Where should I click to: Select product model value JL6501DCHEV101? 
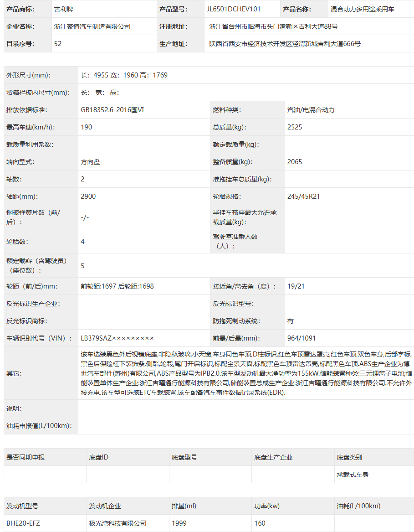coord(234,9)
